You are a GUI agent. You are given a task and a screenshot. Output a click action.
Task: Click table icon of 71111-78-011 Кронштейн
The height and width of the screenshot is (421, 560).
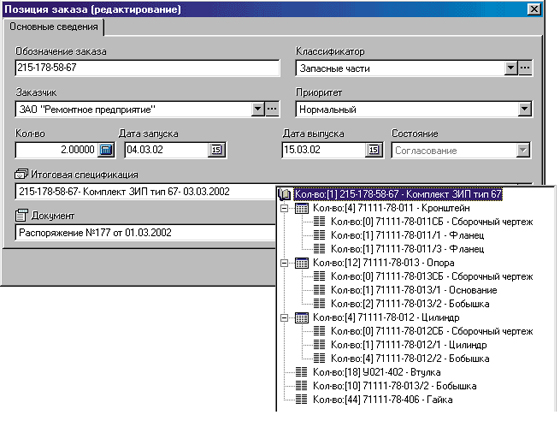302,208
